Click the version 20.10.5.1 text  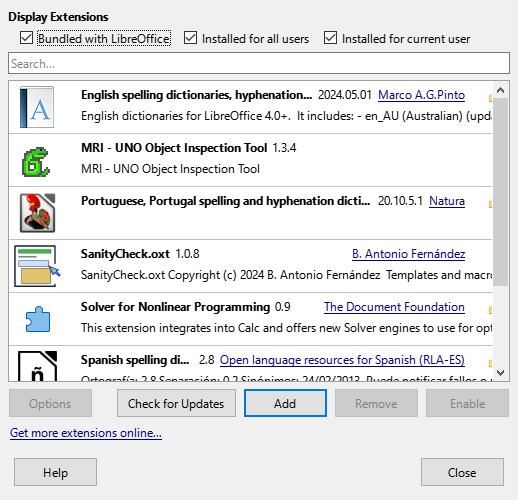(x=400, y=201)
